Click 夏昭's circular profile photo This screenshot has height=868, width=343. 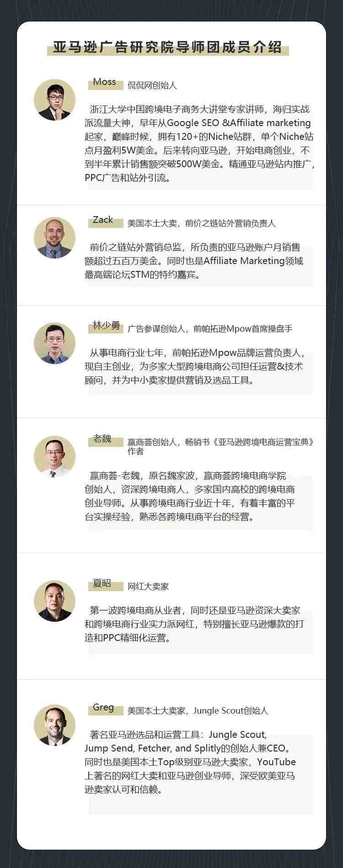[x=54, y=601]
